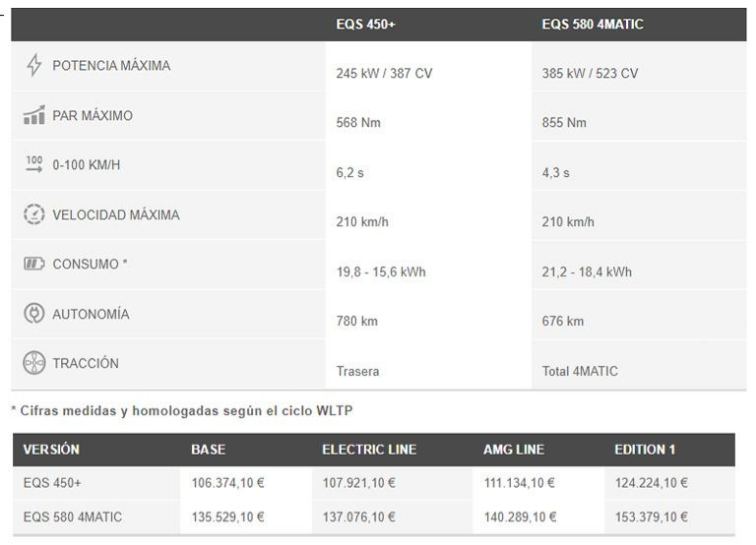Click the Electric Line column header
Viewport: 756px width, 545px height.
coord(369,450)
